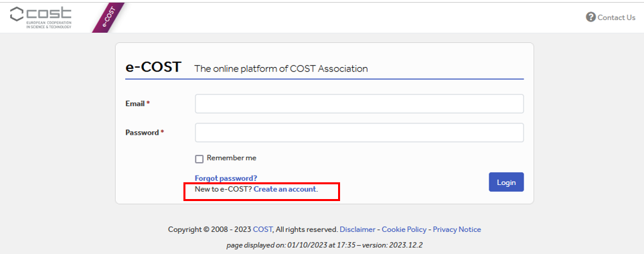Open the COST link in the copyright line
This screenshot has width=644, height=254.
262,229
